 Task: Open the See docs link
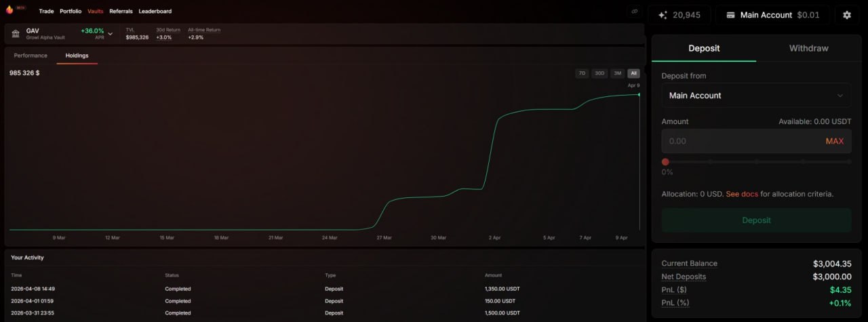coord(742,194)
